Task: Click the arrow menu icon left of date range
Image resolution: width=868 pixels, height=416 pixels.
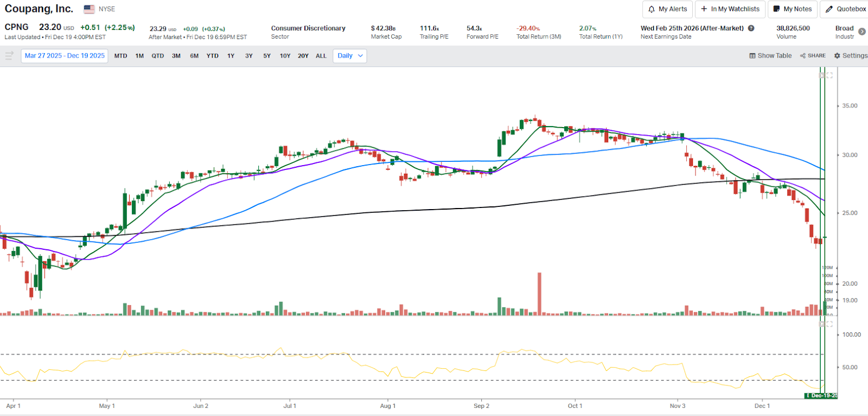Action: point(9,55)
